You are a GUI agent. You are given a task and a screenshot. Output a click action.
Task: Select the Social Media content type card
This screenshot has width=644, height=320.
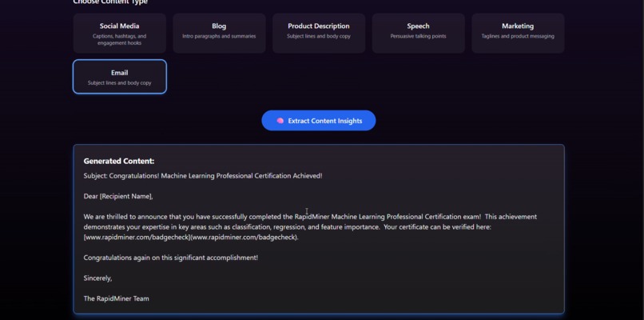[120, 34]
